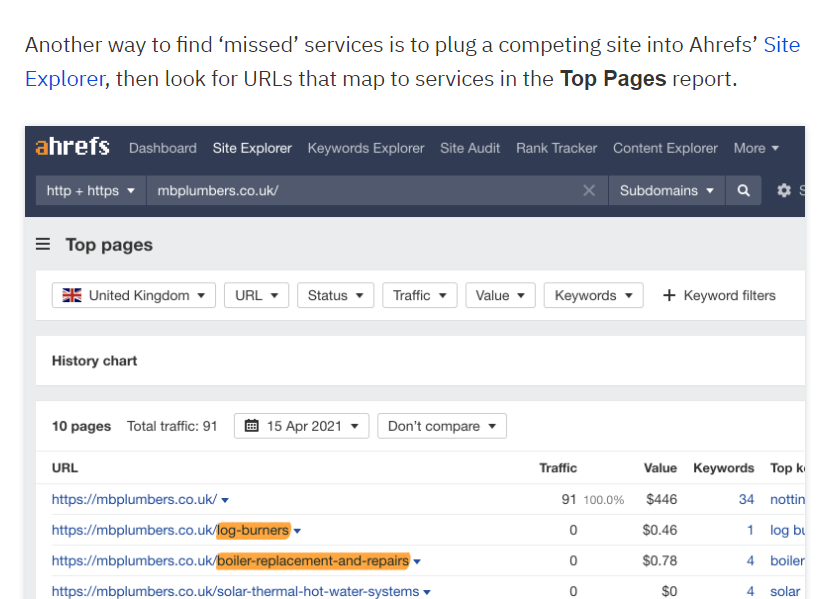Click the "solar" top keyword link
Image resolution: width=832 pixels, height=599 pixels.
click(785, 591)
